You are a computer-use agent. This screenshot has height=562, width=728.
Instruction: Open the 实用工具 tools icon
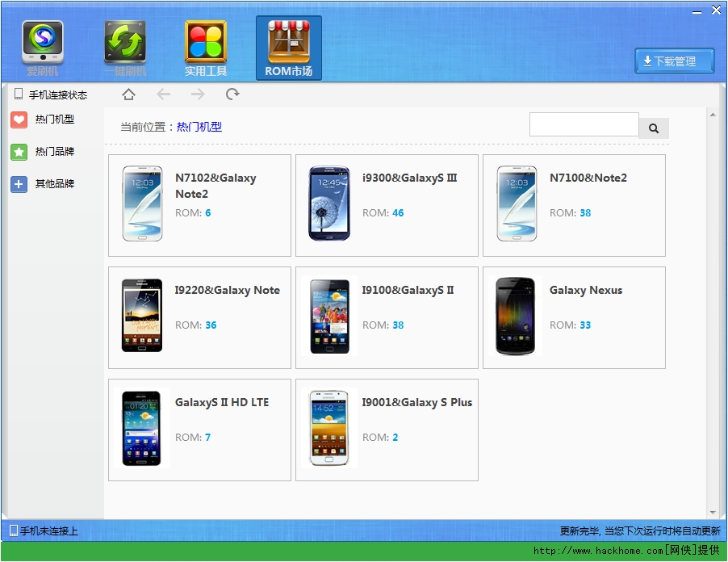(206, 43)
